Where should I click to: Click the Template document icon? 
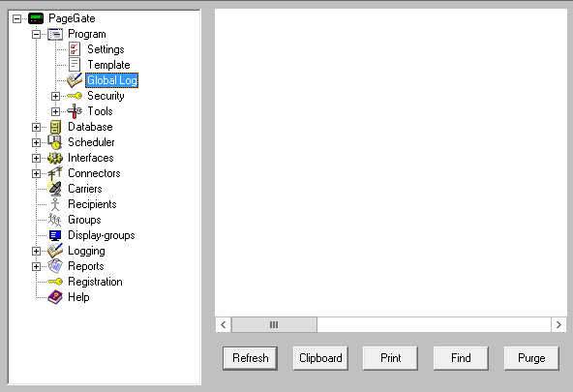[x=75, y=65]
